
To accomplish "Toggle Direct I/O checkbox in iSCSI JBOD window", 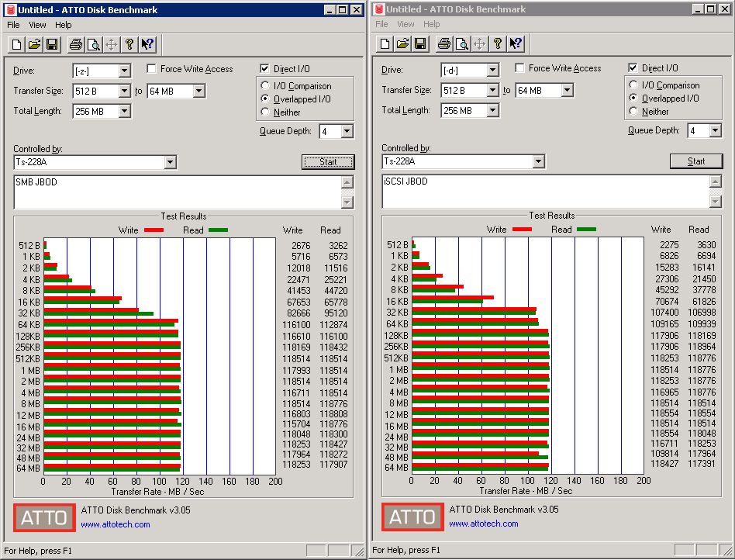I will pos(633,68).
